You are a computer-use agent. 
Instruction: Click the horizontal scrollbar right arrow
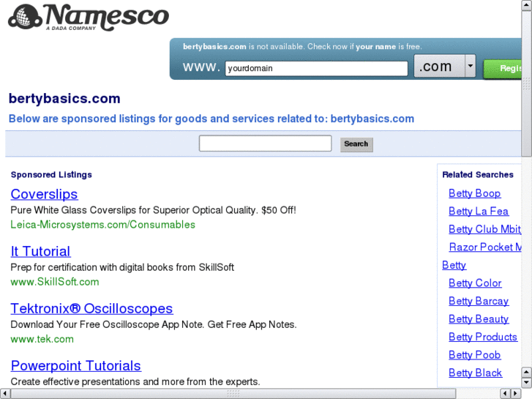pyautogui.click(x=516, y=394)
